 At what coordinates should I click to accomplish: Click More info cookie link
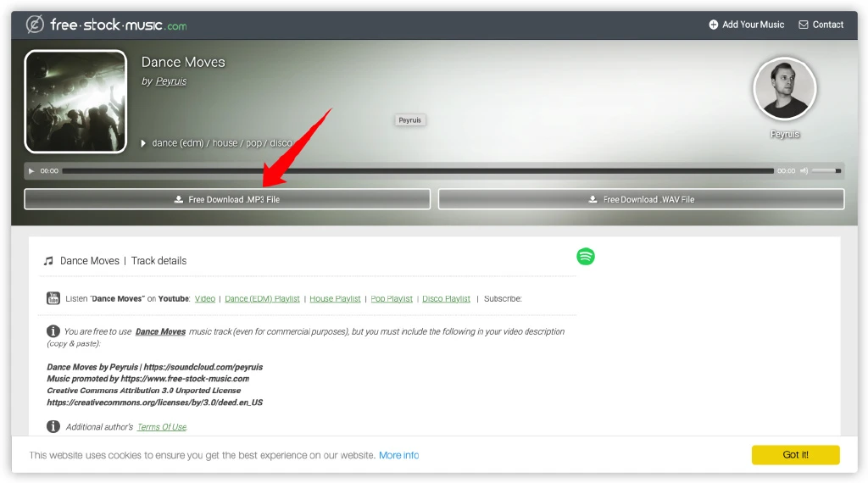tap(398, 455)
